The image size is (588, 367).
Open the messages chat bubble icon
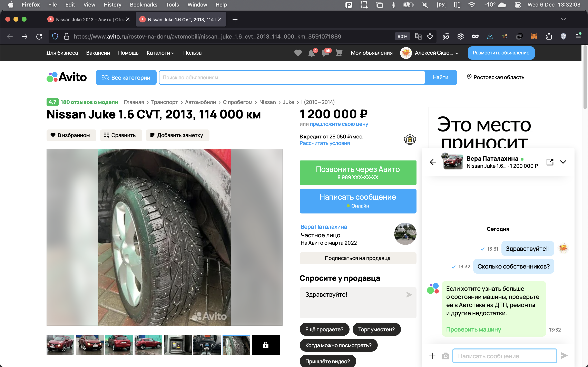325,53
